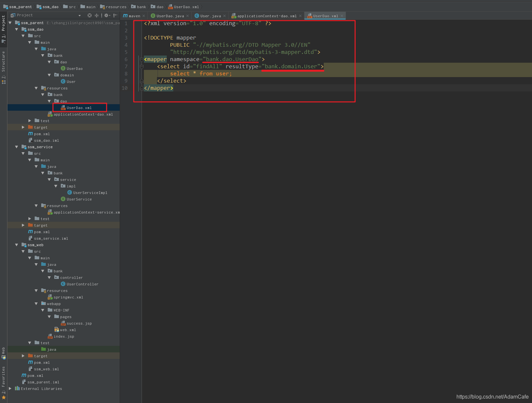Click ssm_dao in the breadcrumb bar
This screenshot has height=403, width=532.
pos(48,7)
